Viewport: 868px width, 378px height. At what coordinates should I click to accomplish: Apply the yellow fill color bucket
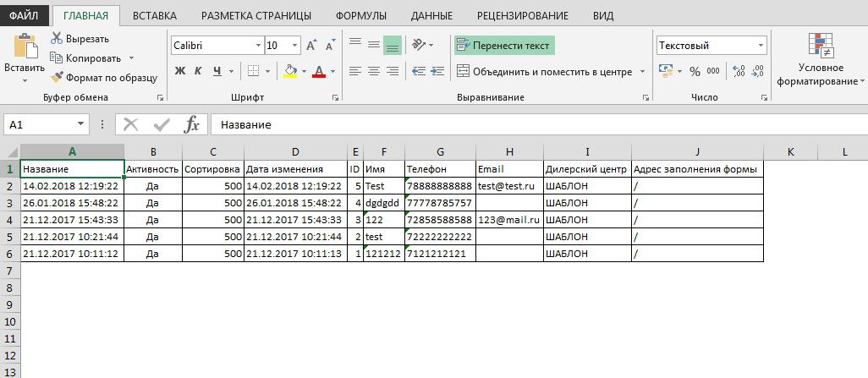(290, 71)
